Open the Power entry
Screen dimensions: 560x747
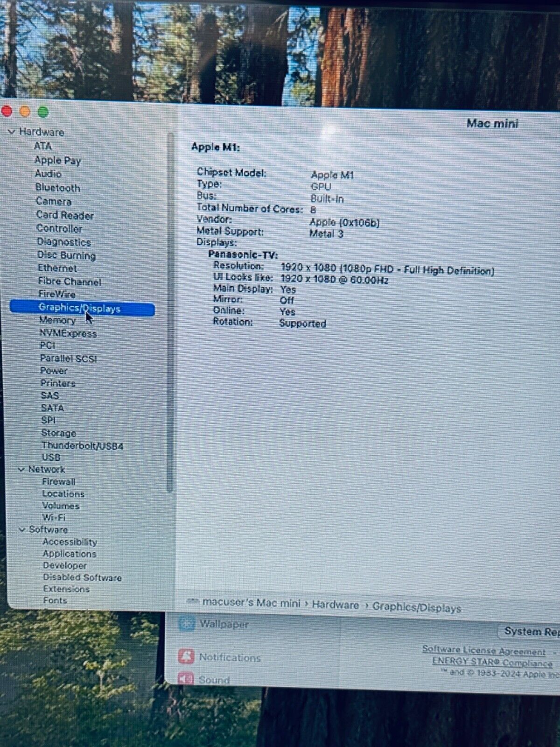(x=54, y=371)
